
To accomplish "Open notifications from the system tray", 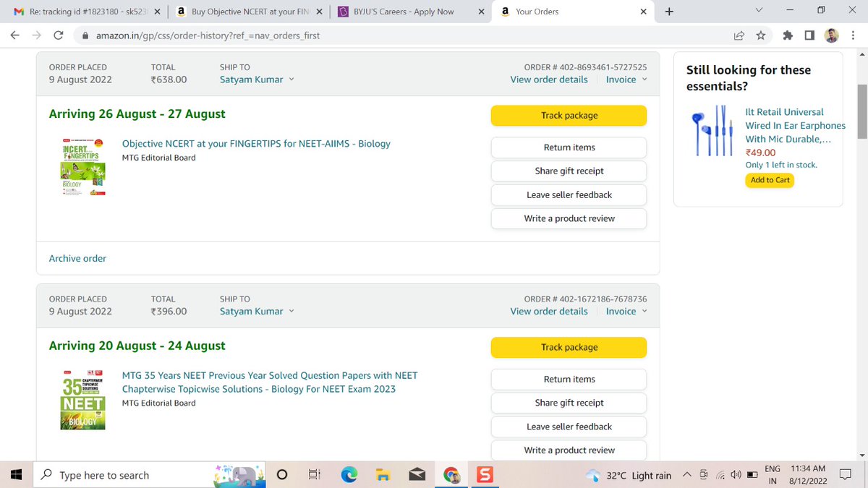I will 845,475.
